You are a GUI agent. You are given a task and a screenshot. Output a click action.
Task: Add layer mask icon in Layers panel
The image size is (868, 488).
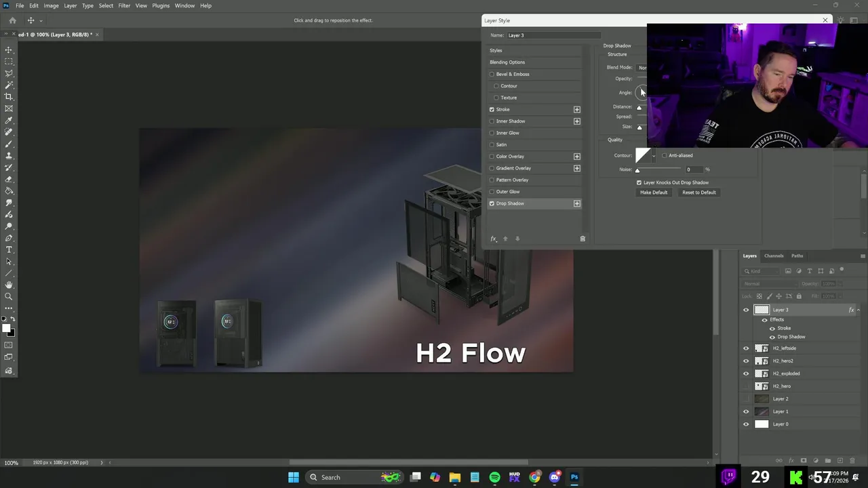(804, 461)
